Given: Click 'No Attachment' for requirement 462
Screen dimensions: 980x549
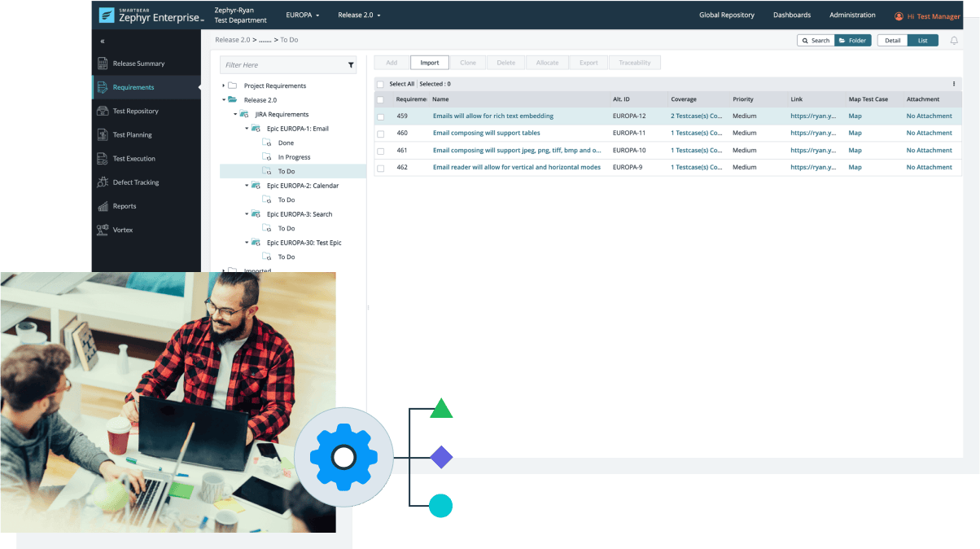Looking at the screenshot, I should click(930, 168).
